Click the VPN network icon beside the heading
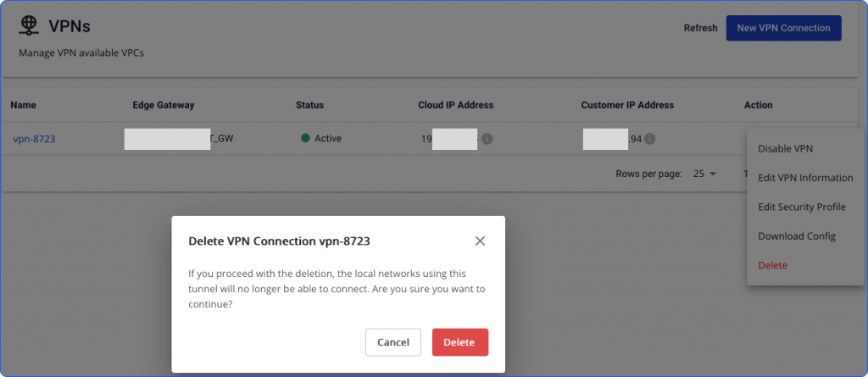This screenshot has height=377, width=868. [x=30, y=27]
